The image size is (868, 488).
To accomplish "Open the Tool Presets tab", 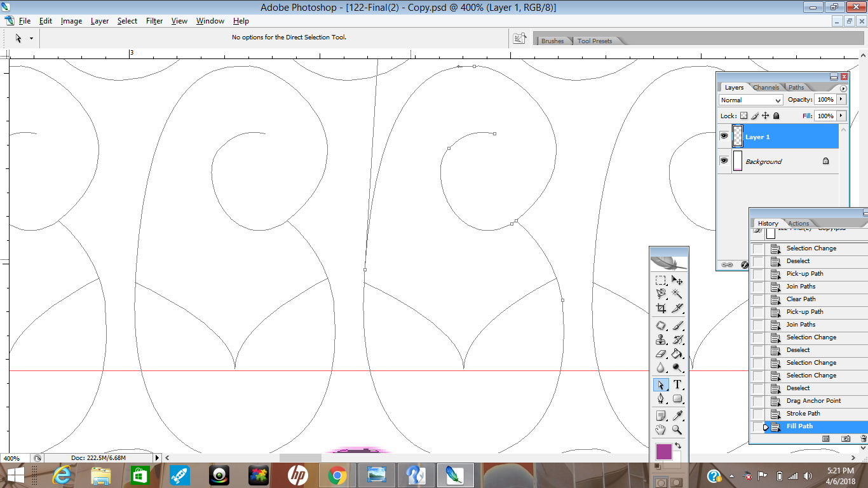I will pos(595,41).
